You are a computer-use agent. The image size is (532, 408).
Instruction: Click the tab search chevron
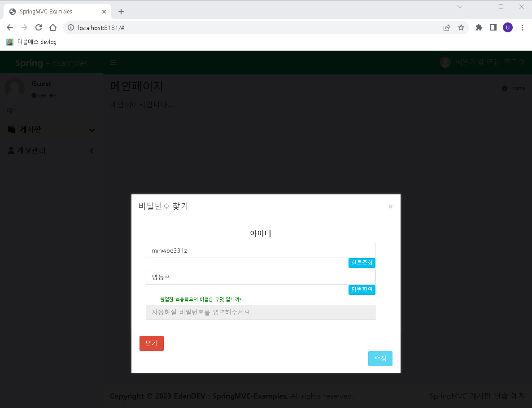(x=460, y=7)
